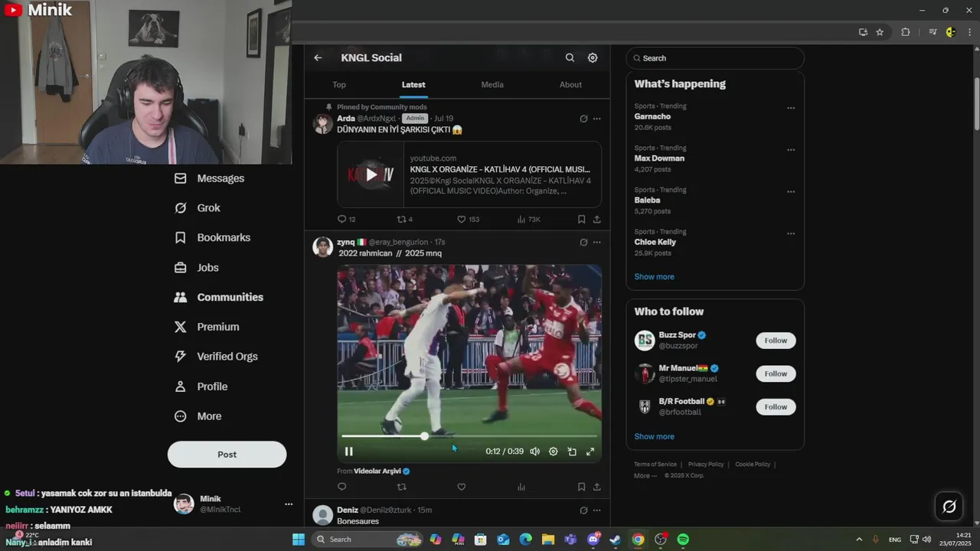Mute the video volume icon
This screenshot has width=980, height=551.
(534, 452)
